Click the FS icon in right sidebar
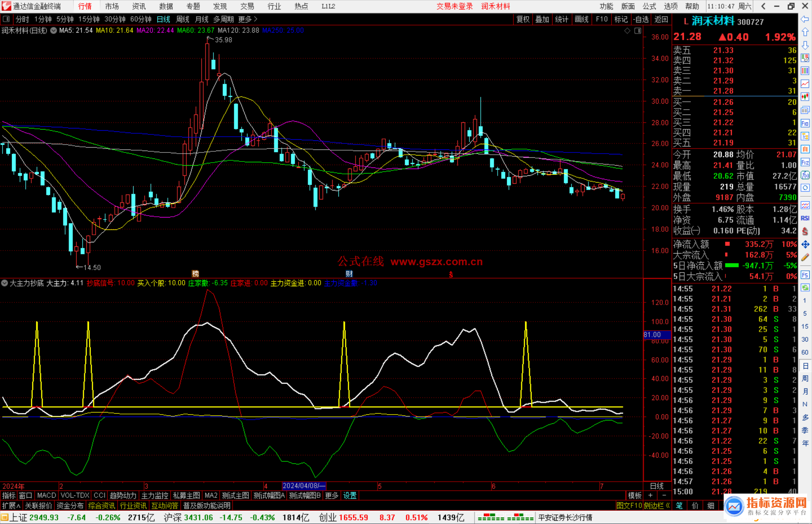Screen dimensions: 812x524 coord(805,275)
